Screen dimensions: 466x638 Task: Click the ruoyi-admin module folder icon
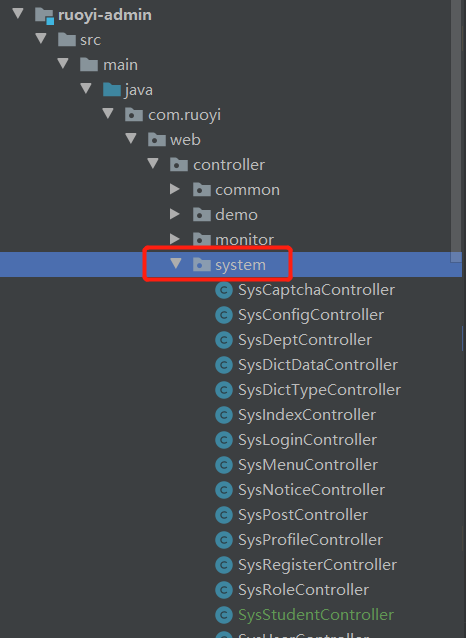pos(44,15)
